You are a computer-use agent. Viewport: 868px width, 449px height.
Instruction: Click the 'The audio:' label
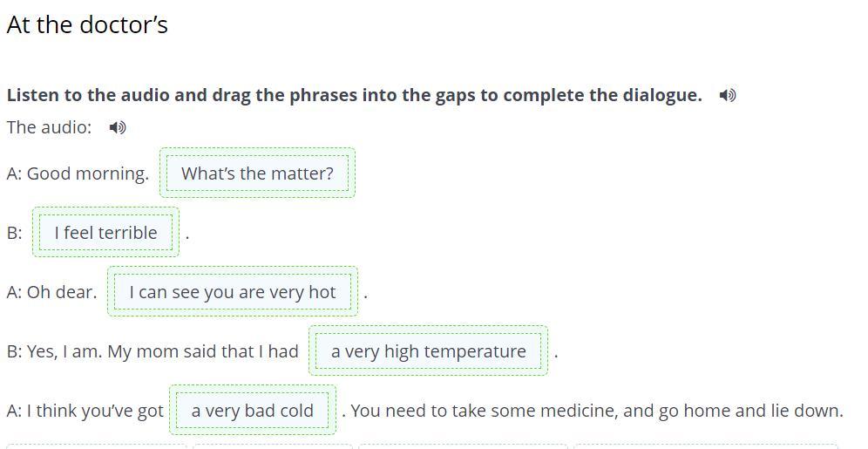49,127
